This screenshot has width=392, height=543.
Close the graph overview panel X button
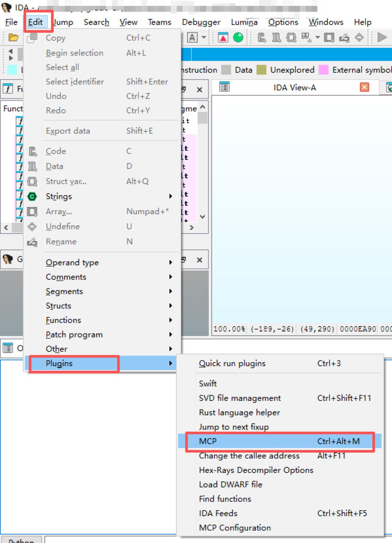[x=199, y=260]
